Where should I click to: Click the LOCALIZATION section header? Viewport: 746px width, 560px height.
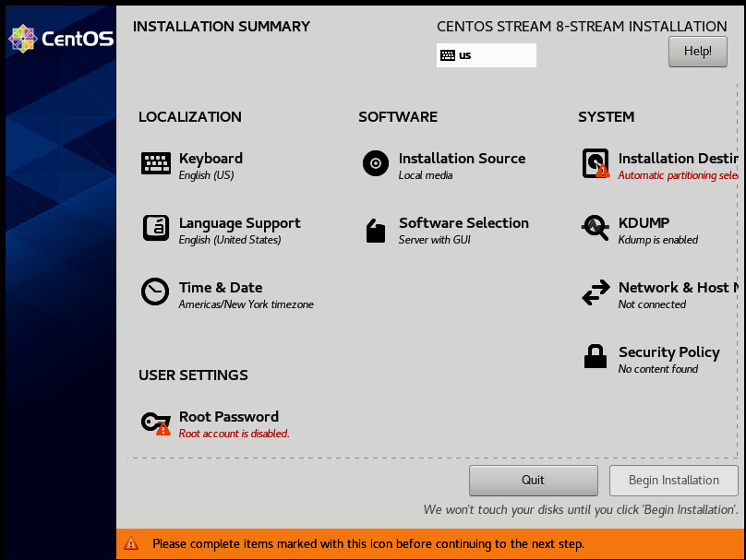click(190, 117)
